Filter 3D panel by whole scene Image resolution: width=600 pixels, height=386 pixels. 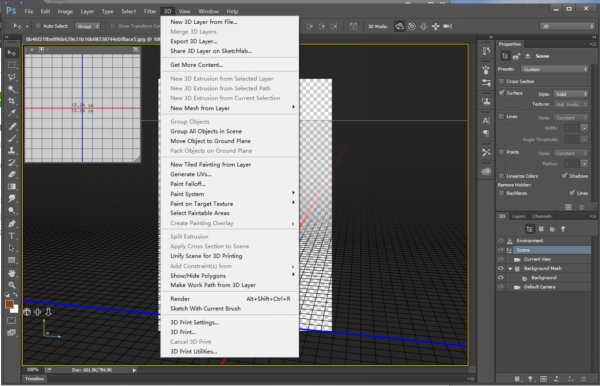tap(530, 229)
